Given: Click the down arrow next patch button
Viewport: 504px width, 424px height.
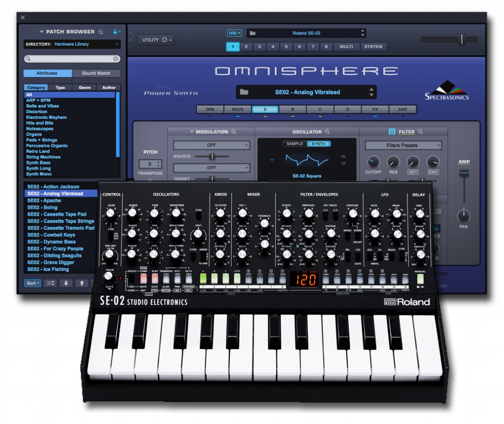Looking at the screenshot, I should click(x=66, y=283).
